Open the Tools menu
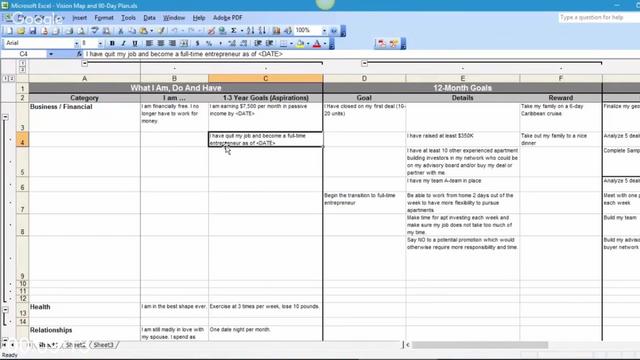The height and width of the screenshot is (360, 640). (x=128, y=18)
